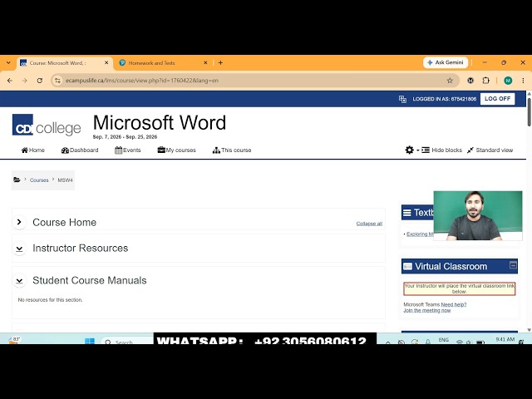Bookmark this page with star icon
Image resolution: width=532 pixels, height=399 pixels.
tap(450, 81)
